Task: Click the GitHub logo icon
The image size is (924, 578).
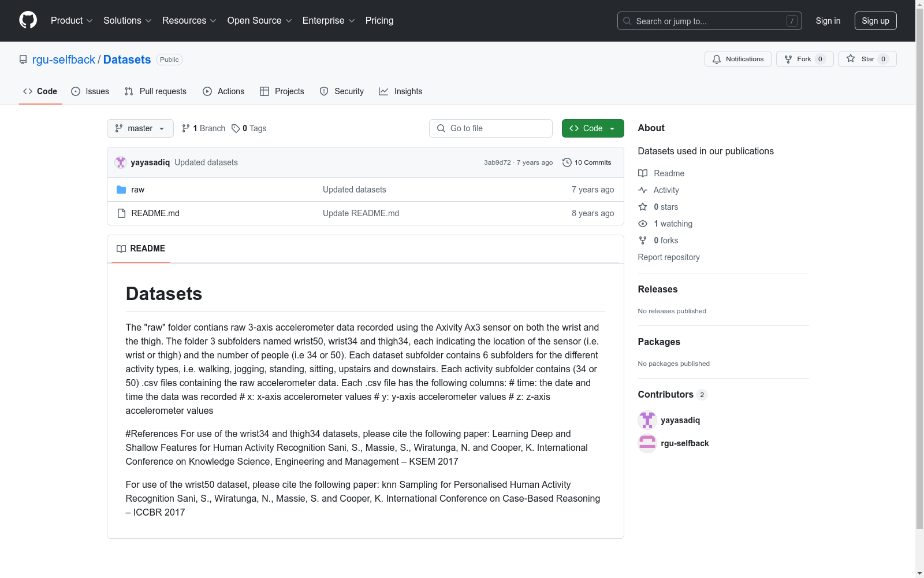Action: [28, 20]
